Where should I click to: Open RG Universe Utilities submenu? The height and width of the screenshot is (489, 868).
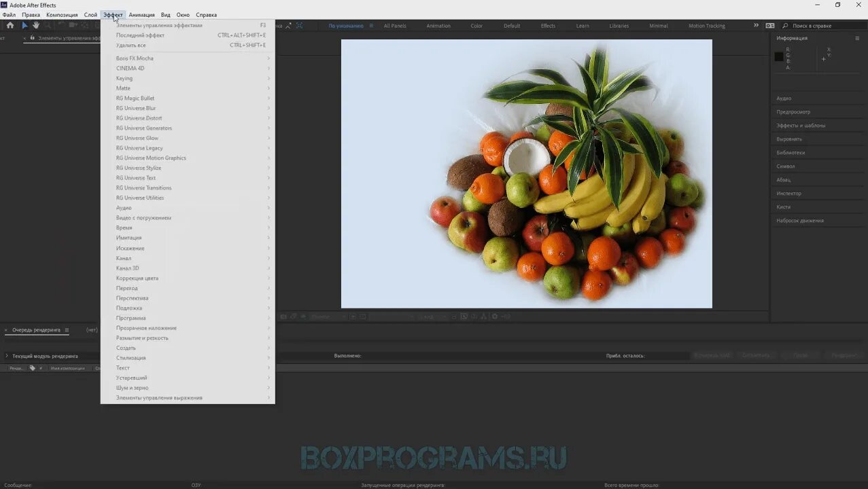[x=188, y=198]
